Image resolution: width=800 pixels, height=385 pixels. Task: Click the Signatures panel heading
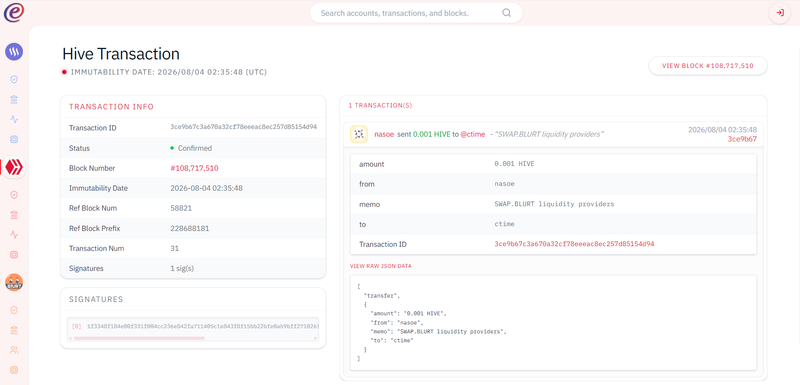96,299
